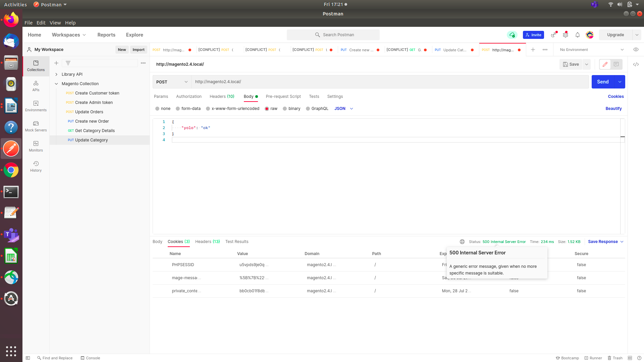This screenshot has width=644, height=362.
Task: Click the sync status cloud icon
Action: (x=512, y=35)
